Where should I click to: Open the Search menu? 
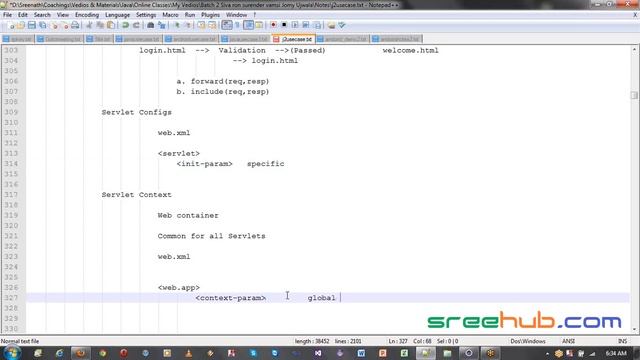coord(42,15)
